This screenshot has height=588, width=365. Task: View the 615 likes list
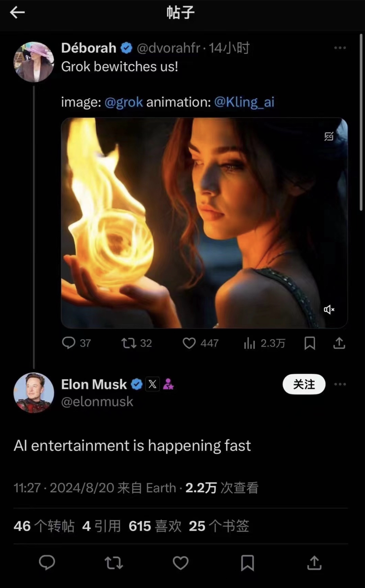(155, 526)
